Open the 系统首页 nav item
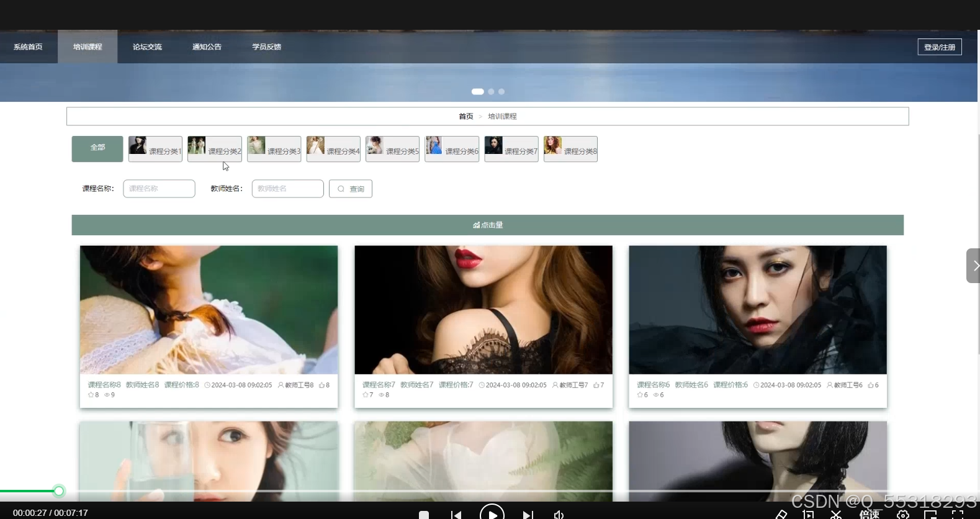Screen dimensions: 980x519 tap(28, 47)
